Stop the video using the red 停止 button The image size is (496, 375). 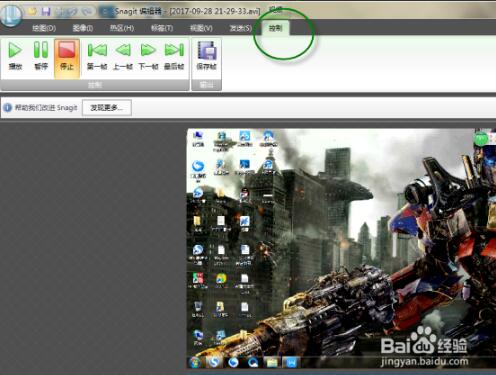pos(67,58)
